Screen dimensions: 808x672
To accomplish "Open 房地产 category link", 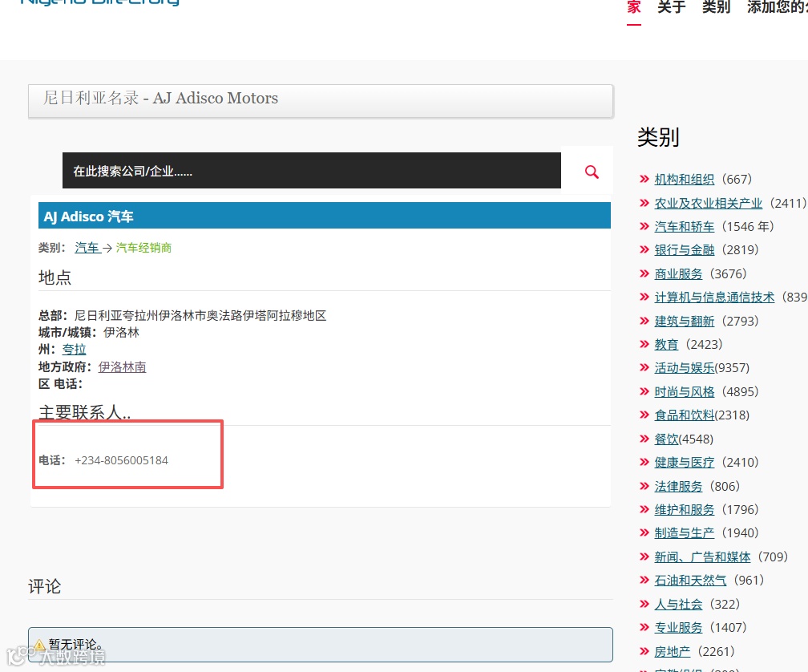I will tap(673, 651).
